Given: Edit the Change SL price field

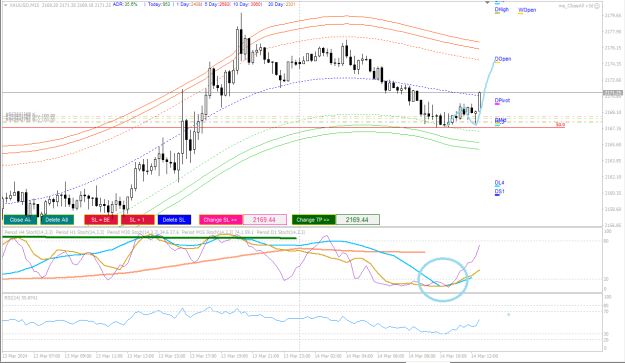Looking at the screenshot, I should coord(265,220).
